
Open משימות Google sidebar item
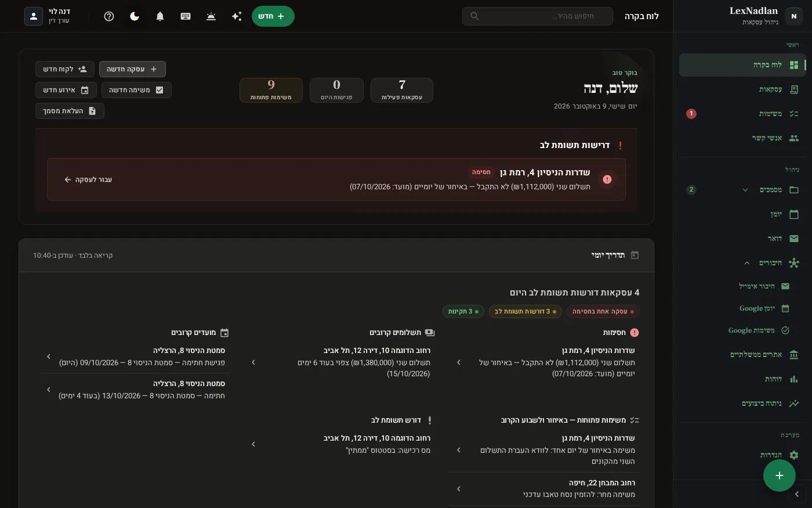(742, 330)
